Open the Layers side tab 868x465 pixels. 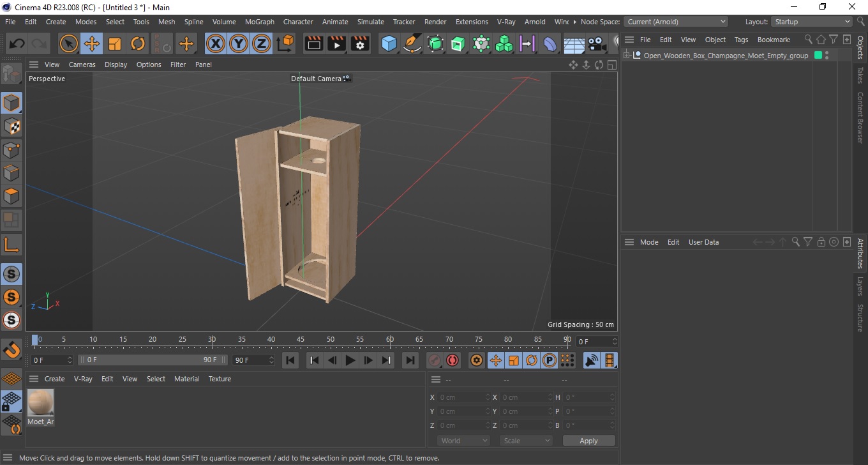coord(860,286)
